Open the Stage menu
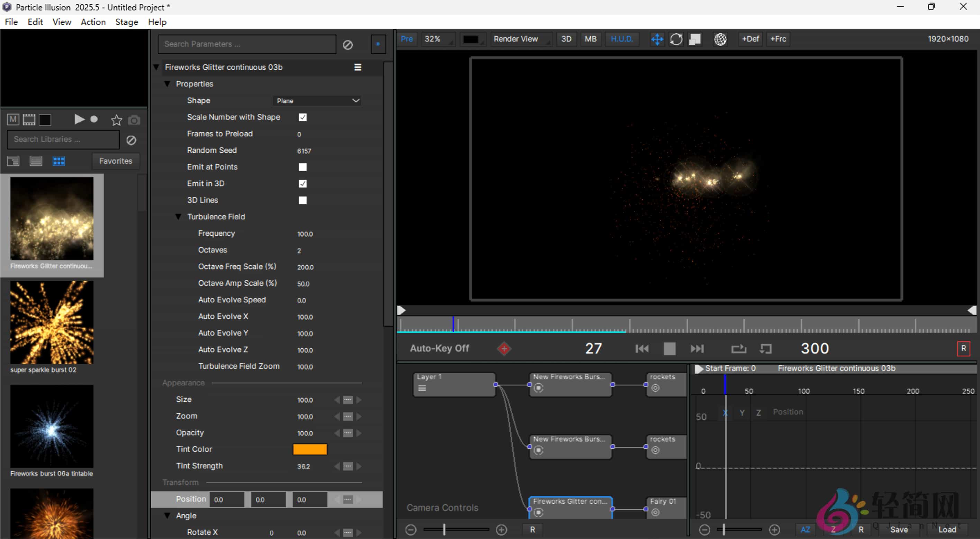This screenshot has width=980, height=539. [126, 22]
